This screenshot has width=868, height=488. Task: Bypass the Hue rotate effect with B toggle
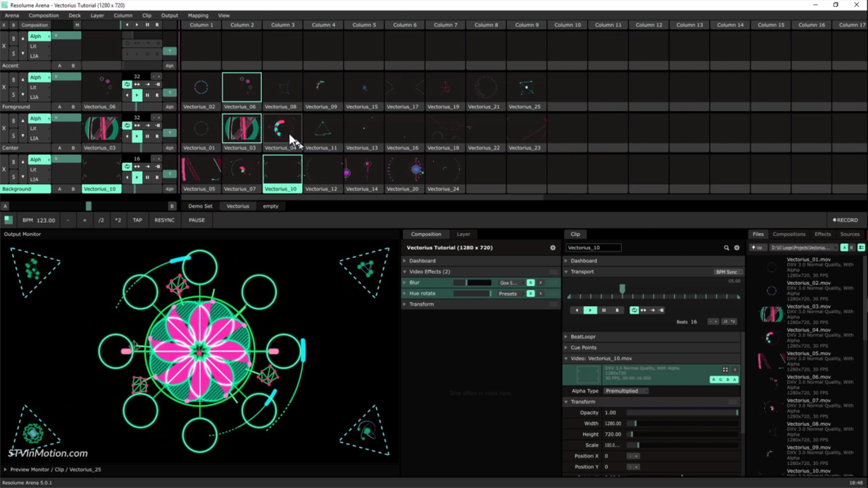tap(530, 294)
